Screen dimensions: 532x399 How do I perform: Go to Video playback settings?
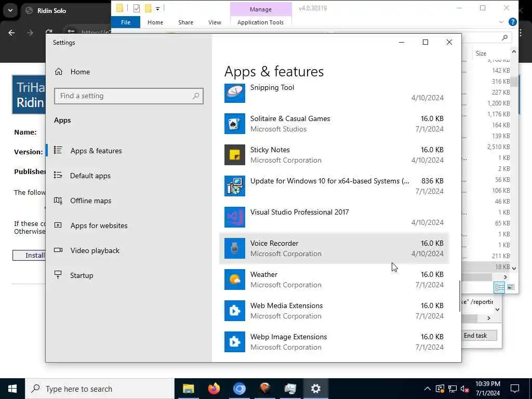pos(95,251)
